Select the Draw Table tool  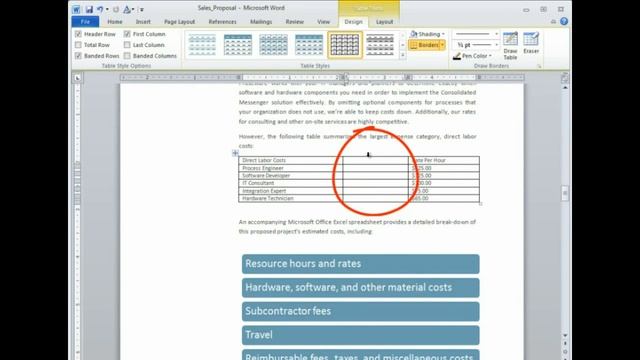510,46
